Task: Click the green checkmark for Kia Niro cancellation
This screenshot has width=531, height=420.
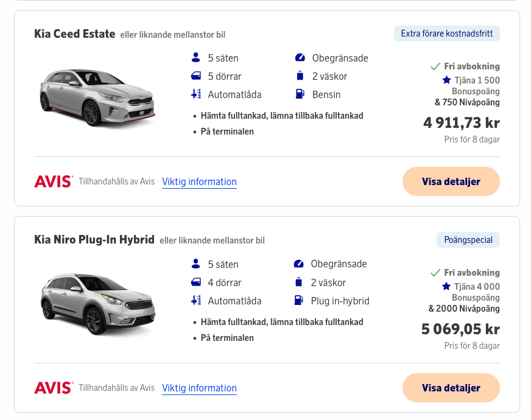Action: tap(435, 273)
